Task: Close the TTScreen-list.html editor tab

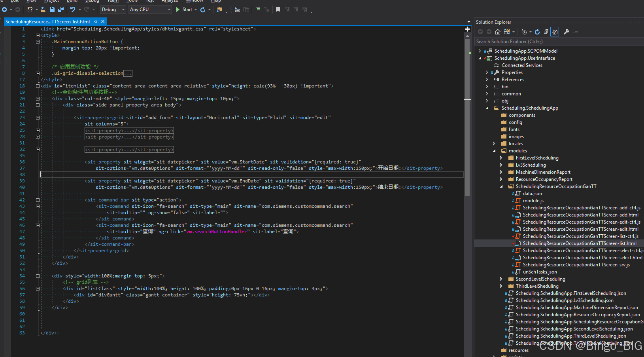Action: point(103,22)
